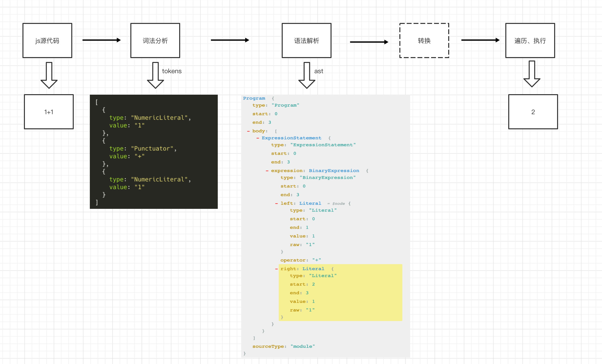Select the dashed 转换 box
This screenshot has width=602, height=364.
(x=424, y=40)
